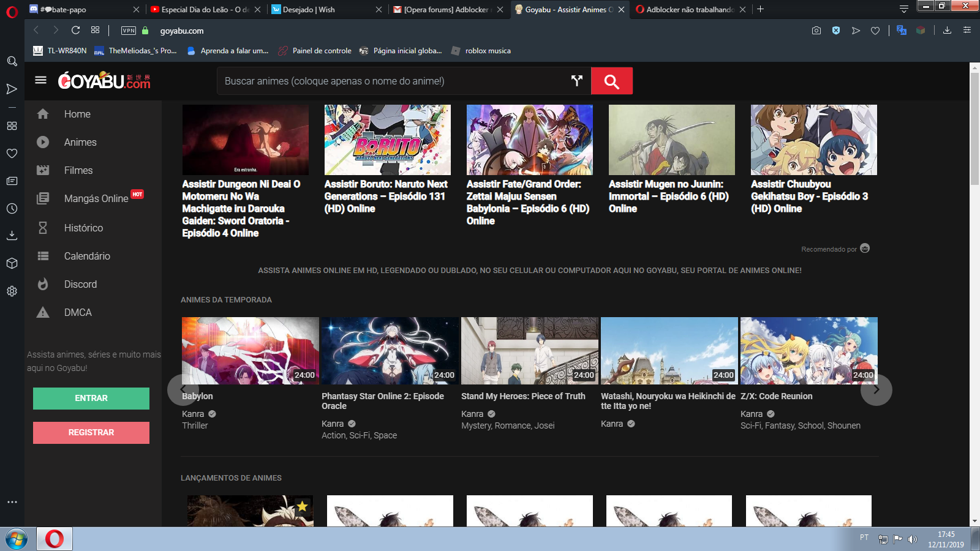The height and width of the screenshot is (551, 980).
Task: Open TL-WR840N bookmark
Action: (x=60, y=51)
